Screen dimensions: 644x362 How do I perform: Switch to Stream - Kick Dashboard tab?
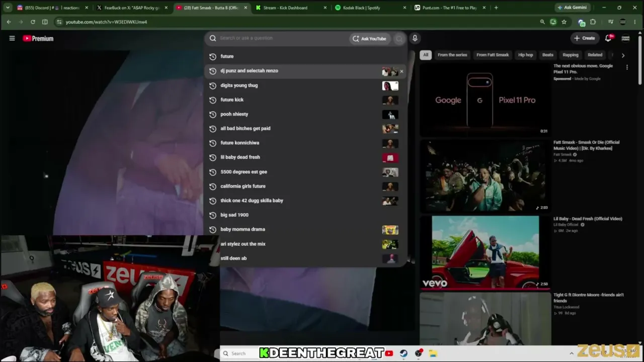click(291, 8)
